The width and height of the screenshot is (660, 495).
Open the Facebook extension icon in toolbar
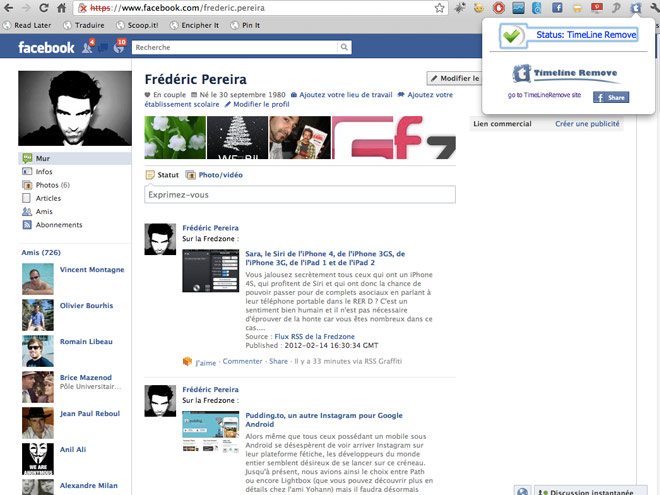[557, 8]
